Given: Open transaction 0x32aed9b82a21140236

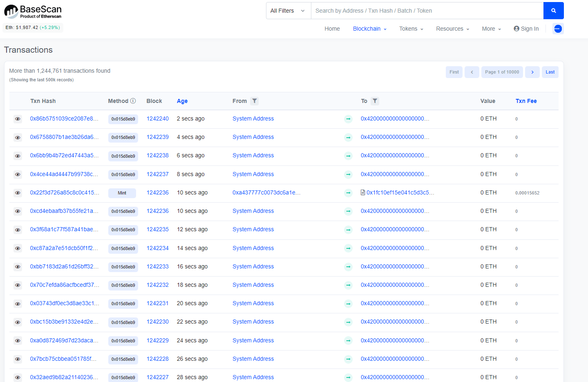Looking at the screenshot, I should tap(64, 377).
